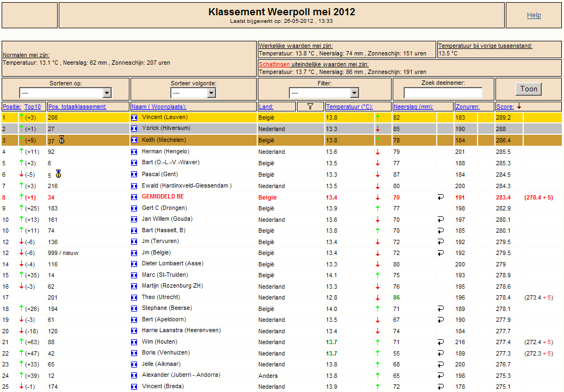Sort by the Temperatuur (°C) column header
Screen dimensions: 564x392
(x=349, y=107)
